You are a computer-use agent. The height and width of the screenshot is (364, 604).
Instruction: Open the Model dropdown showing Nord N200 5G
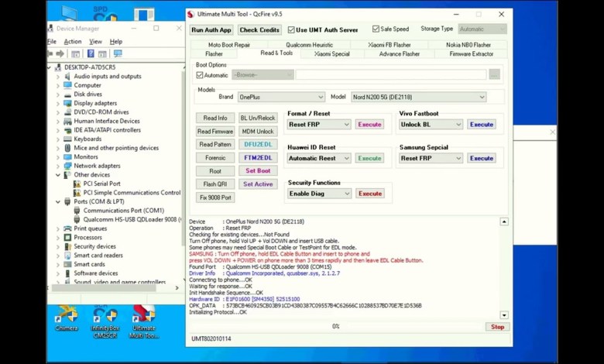[x=418, y=97]
